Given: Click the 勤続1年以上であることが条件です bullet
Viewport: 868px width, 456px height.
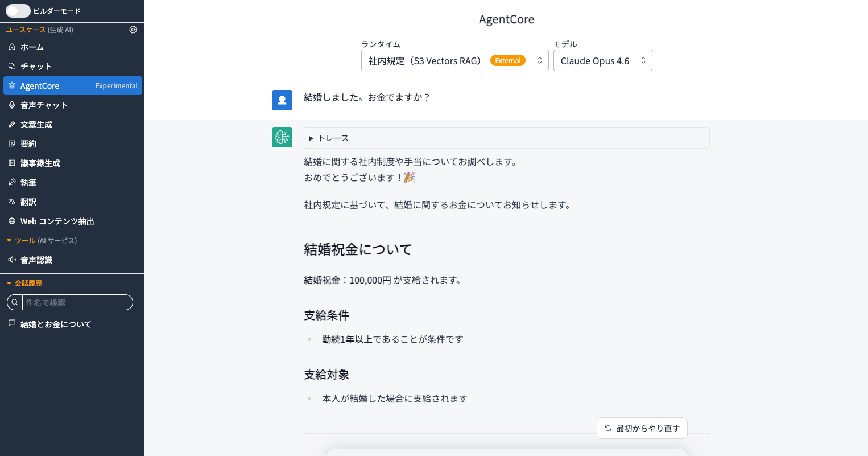Looking at the screenshot, I should pos(393,339).
